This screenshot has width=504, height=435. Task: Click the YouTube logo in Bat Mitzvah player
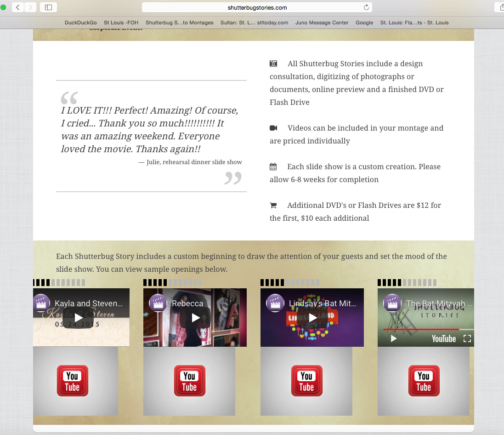[x=443, y=338]
